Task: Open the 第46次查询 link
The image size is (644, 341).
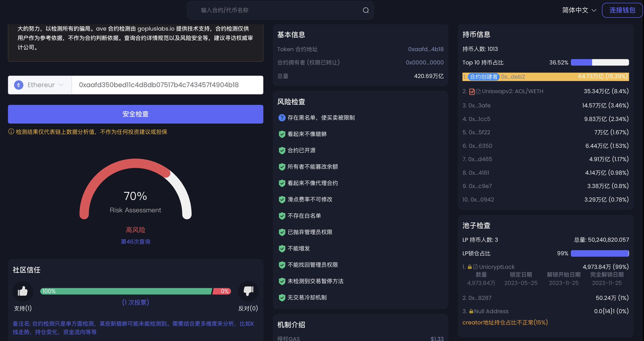Action: click(x=135, y=241)
